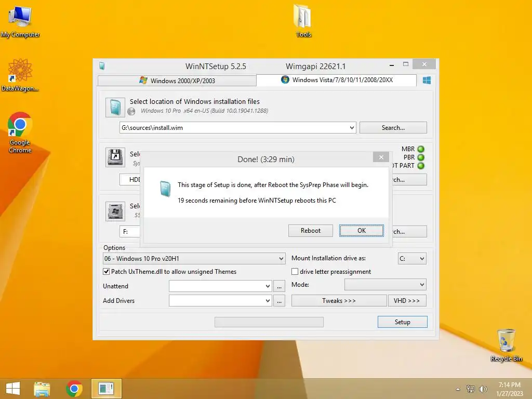Viewport: 532px width, 399px height.
Task: Click the BOOT PART green status light
Action: pyautogui.click(x=421, y=166)
